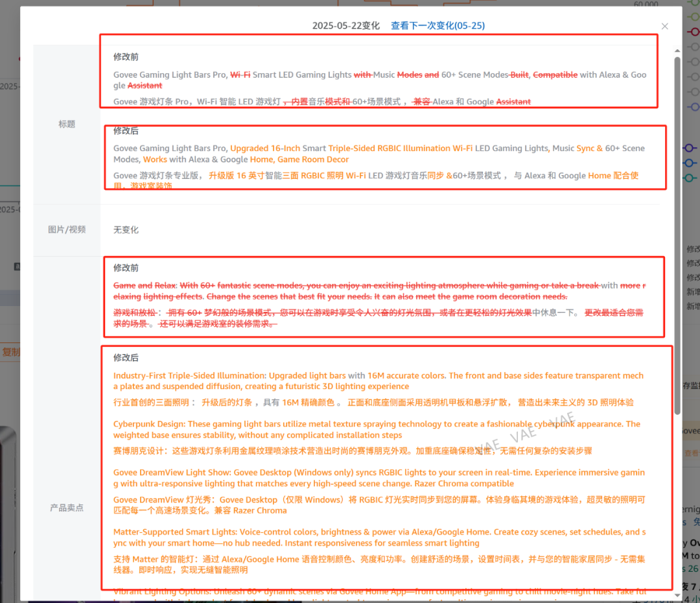This screenshot has width=700, height=603.
Task: Select the '行业首创的三面照明' bullet
Action: pyautogui.click(x=373, y=403)
